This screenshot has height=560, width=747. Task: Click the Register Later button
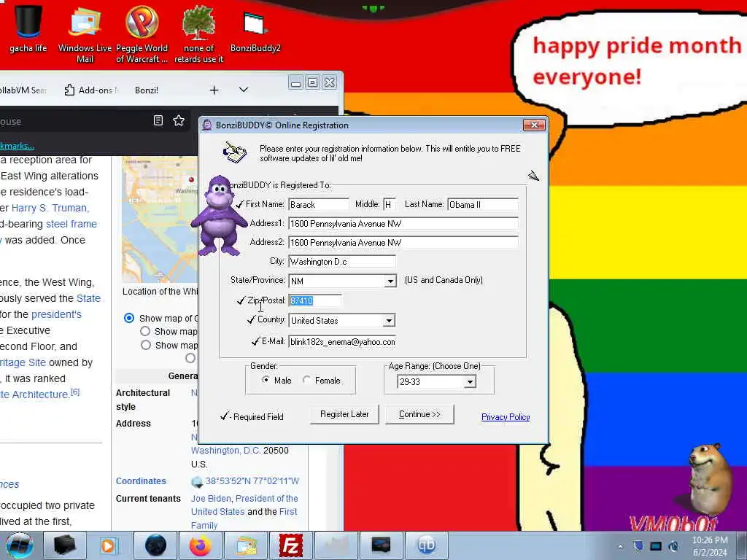344,414
